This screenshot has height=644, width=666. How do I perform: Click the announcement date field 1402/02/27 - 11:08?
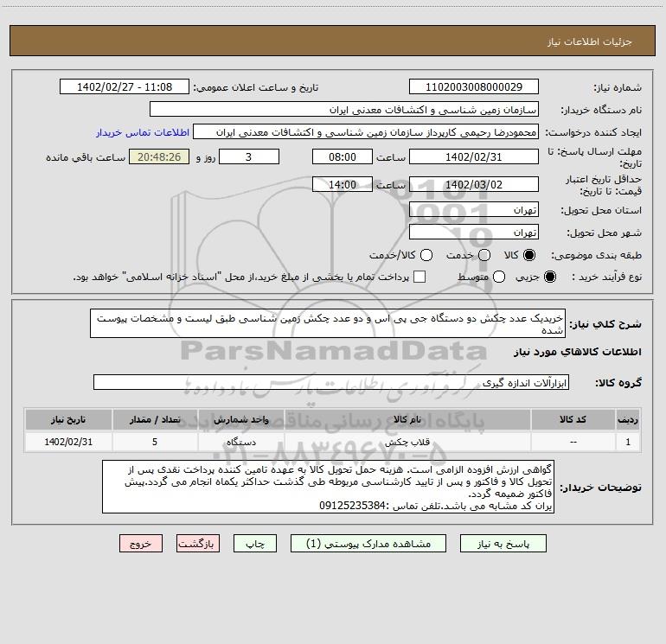click(125, 86)
